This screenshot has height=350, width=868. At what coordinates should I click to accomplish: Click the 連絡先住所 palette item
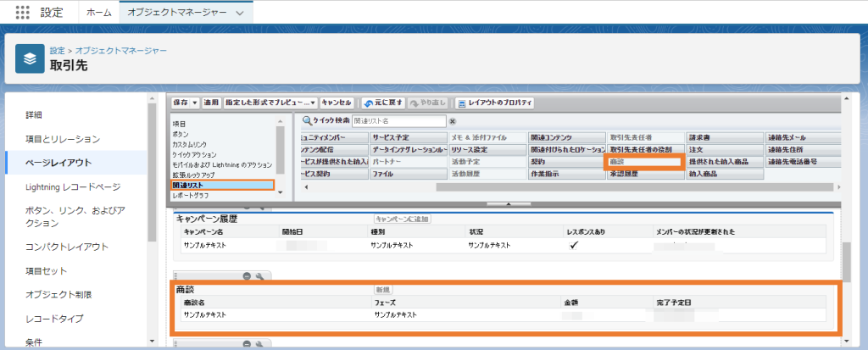point(803,149)
